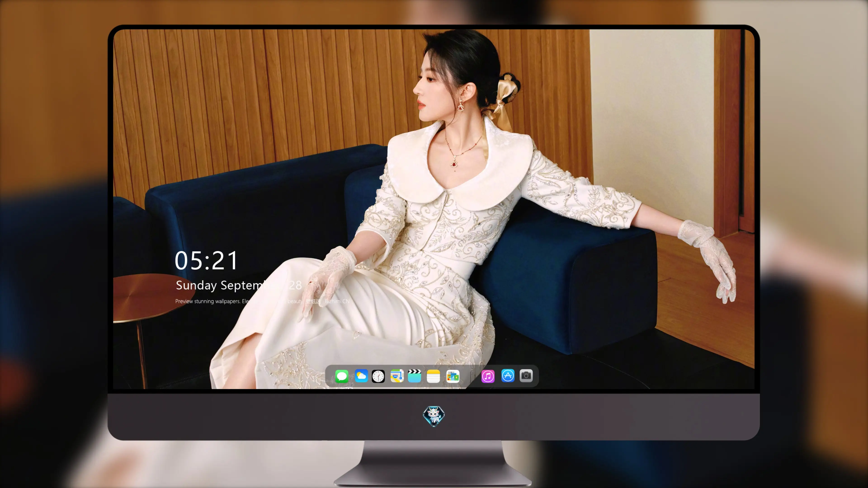Screen dimensions: 868x488
Task: Launch the Maps app from the dock
Action: tap(397, 376)
